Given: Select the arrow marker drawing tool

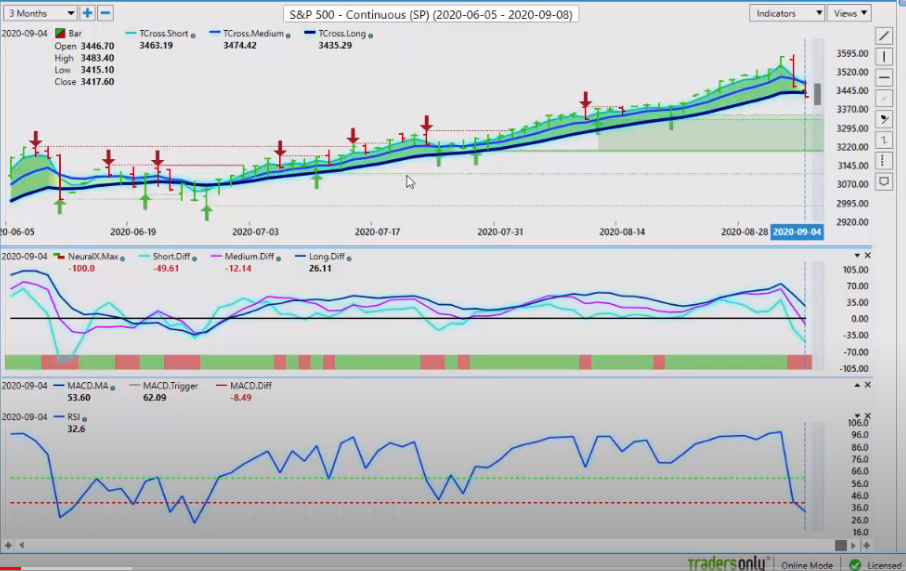Looking at the screenshot, I should point(884,119).
